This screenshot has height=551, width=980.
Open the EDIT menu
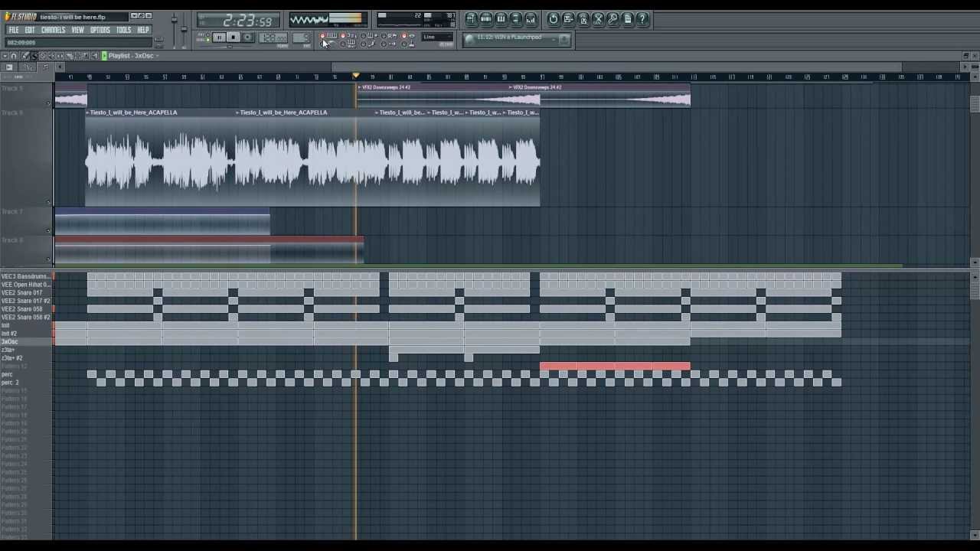click(30, 30)
